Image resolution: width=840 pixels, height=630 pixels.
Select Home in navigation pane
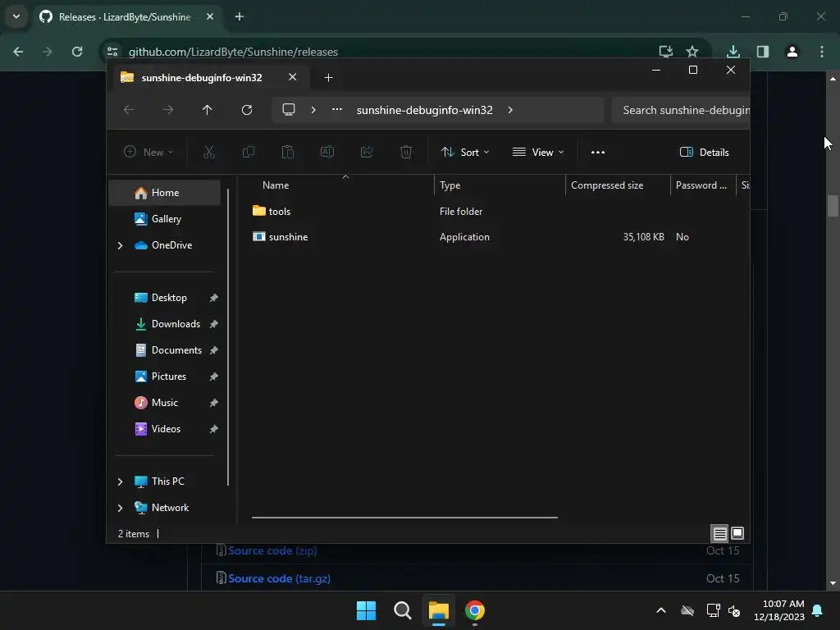point(164,193)
